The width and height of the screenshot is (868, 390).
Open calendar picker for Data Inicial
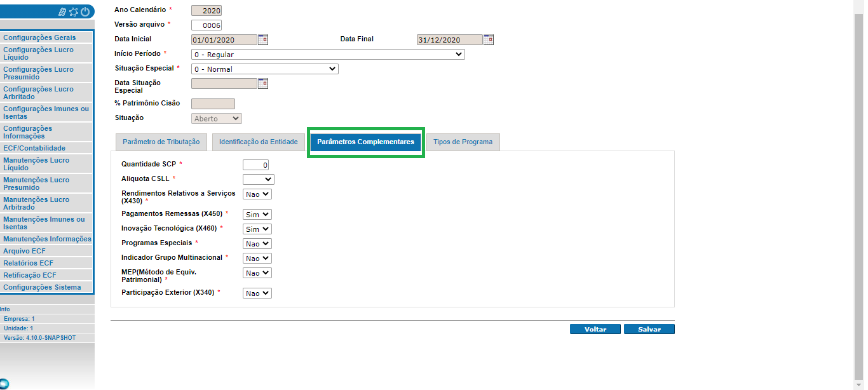[x=263, y=39]
